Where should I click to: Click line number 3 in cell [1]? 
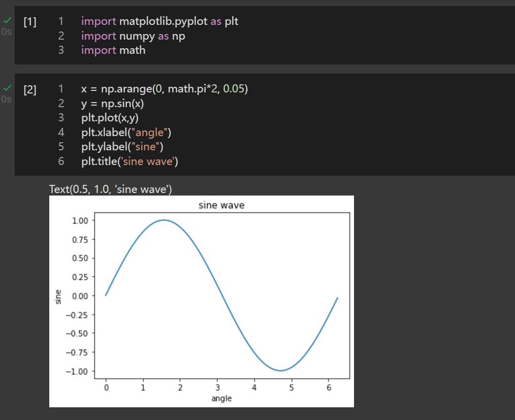click(61, 50)
